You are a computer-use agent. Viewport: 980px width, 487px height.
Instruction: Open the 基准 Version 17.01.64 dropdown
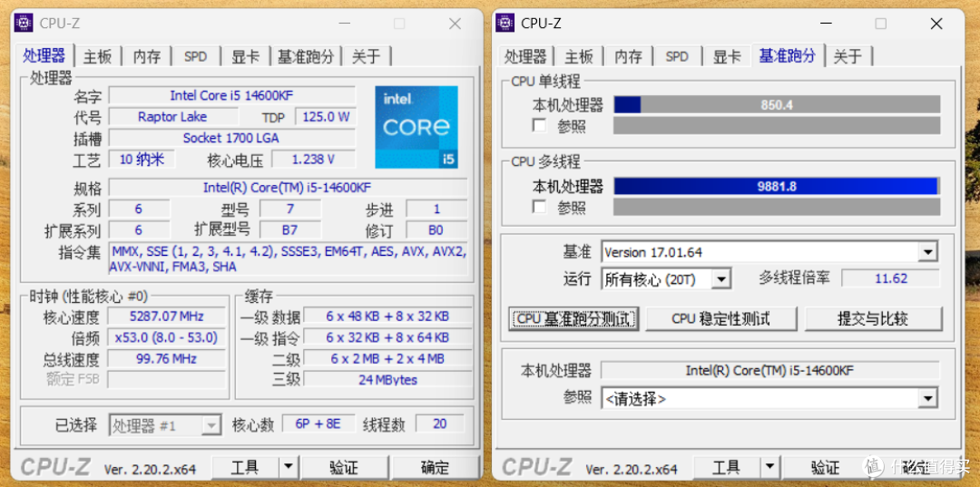(927, 252)
